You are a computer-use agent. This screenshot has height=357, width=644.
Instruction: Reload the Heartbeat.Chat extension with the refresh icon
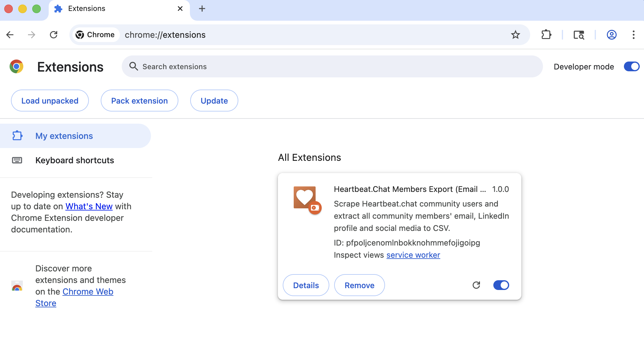click(x=476, y=285)
